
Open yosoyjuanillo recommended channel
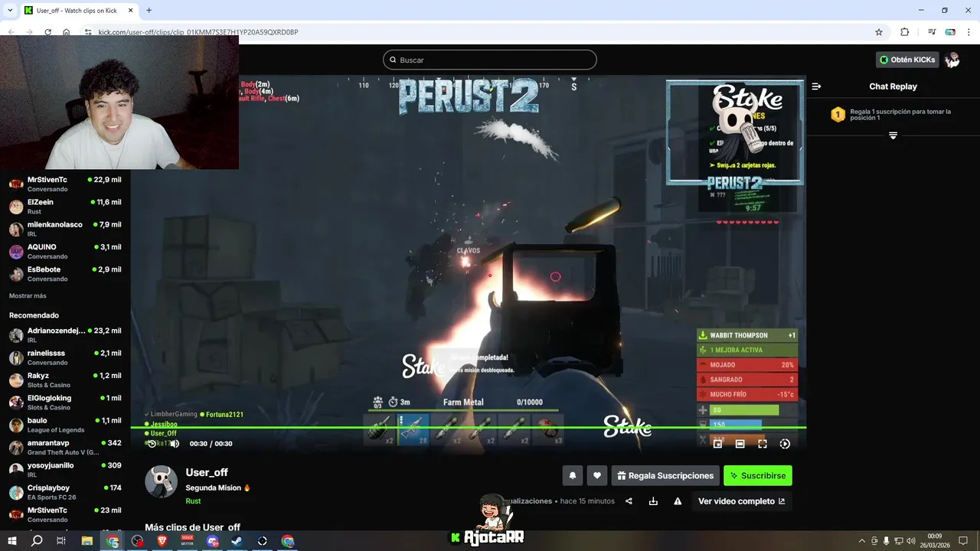pyautogui.click(x=65, y=470)
